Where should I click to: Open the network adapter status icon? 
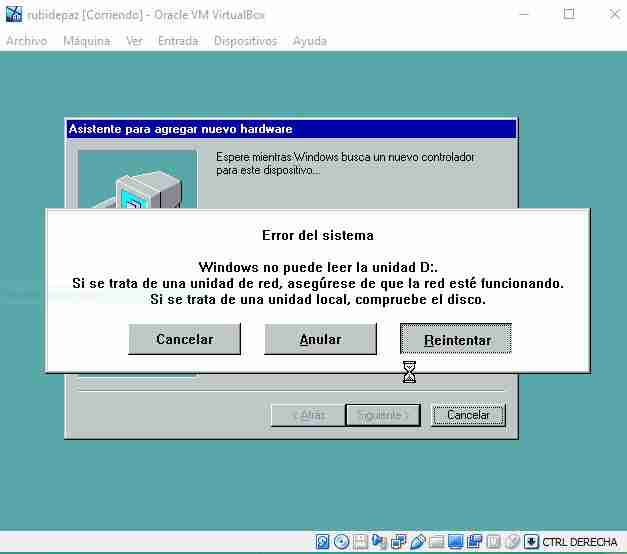tap(399, 542)
